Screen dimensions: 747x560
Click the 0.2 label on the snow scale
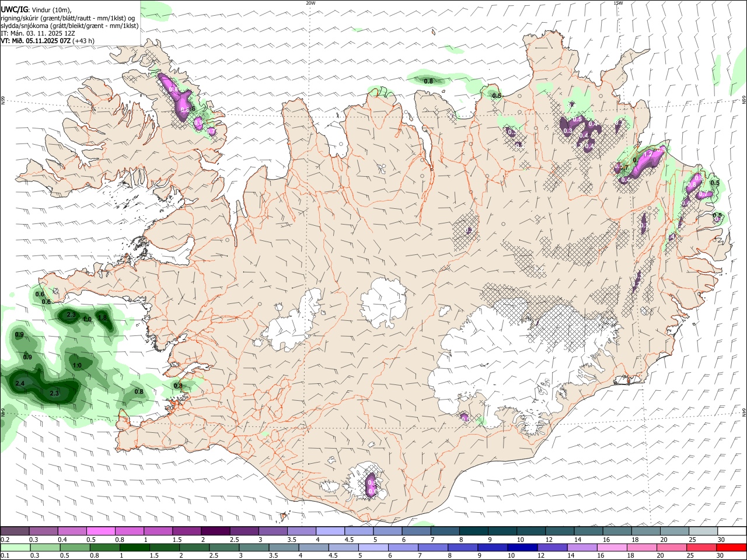[x=5, y=540]
